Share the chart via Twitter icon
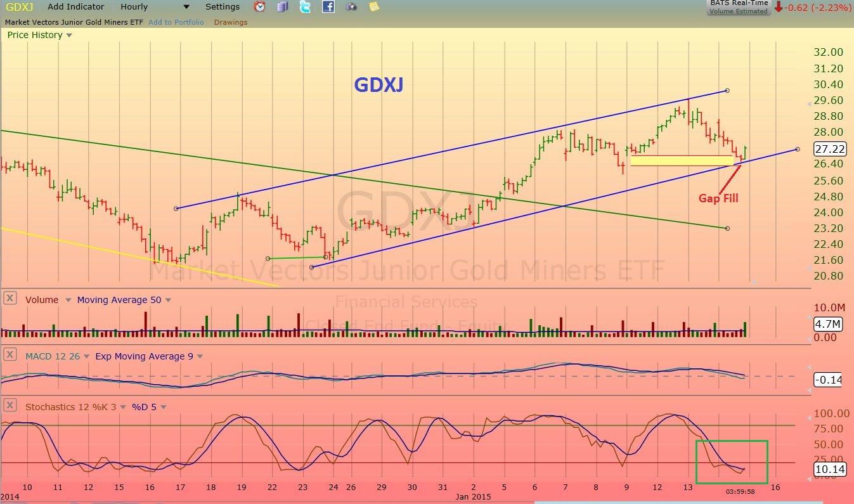Screen dimensions: 854x504 pos(305,7)
